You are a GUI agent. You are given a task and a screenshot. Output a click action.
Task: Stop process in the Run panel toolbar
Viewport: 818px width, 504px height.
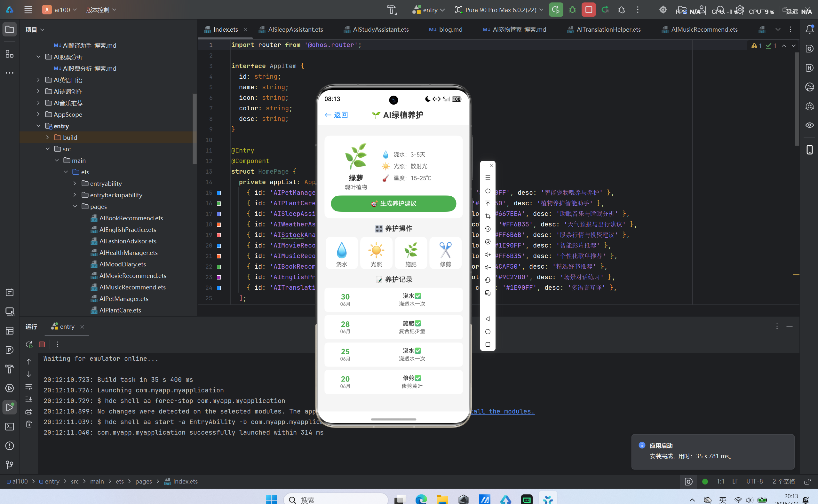tap(42, 344)
